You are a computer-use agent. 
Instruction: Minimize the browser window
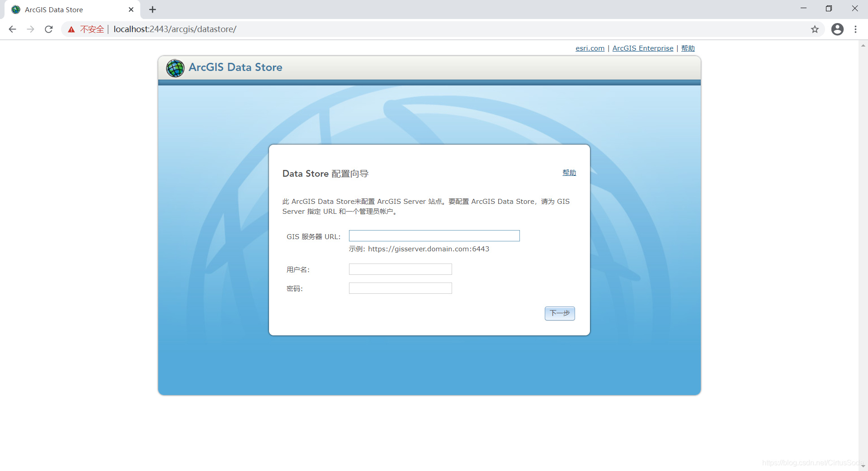click(803, 9)
